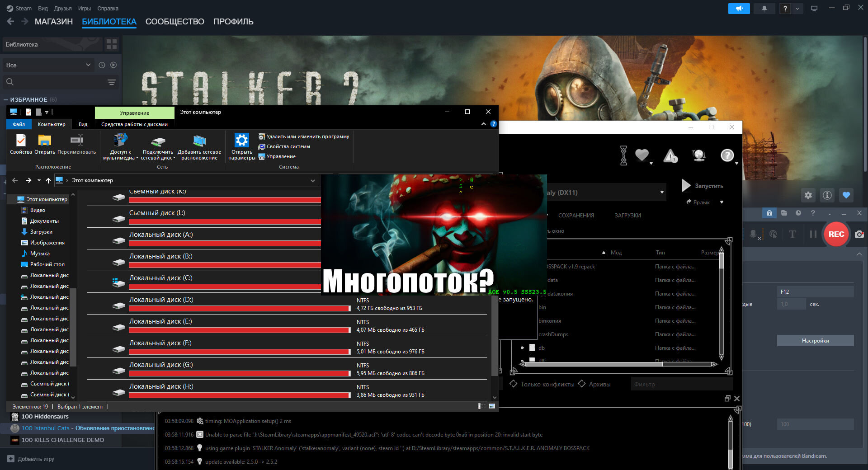Click Mod Organizer help question mark icon
The width and height of the screenshot is (868, 470).
(727, 155)
